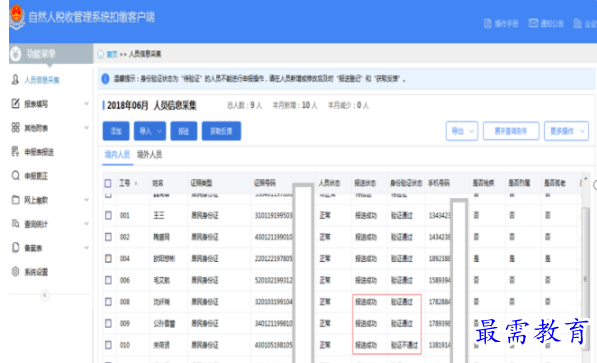Select the name cell 王三
The image size is (597, 363).
158,216
